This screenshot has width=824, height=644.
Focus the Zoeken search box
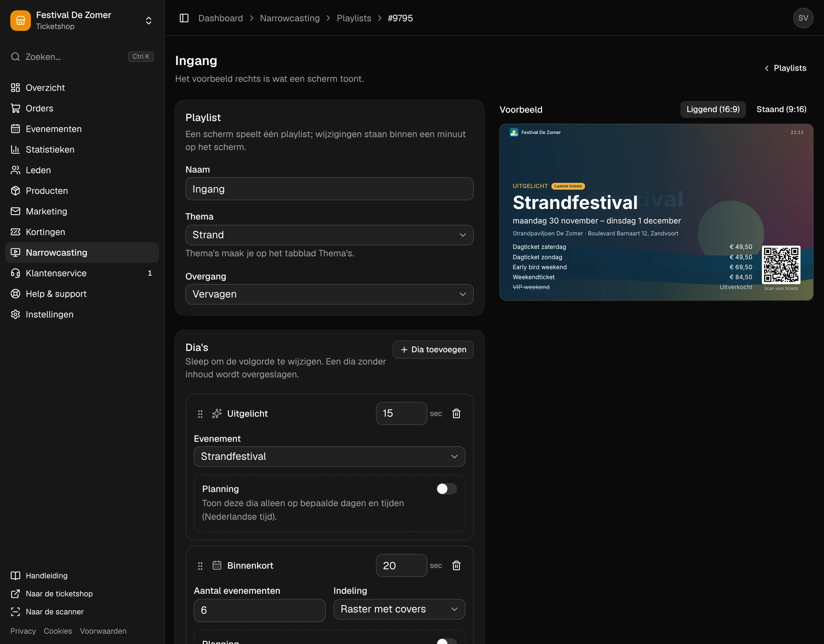point(82,57)
